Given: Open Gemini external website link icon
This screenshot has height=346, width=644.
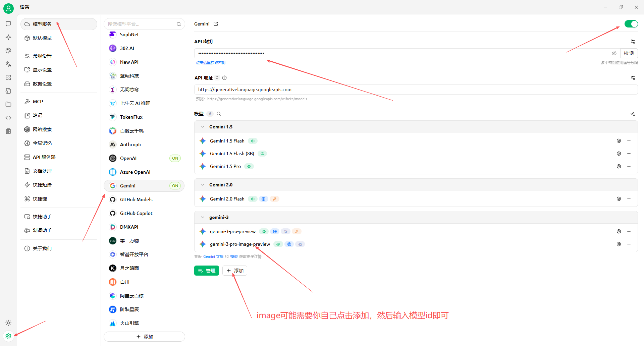Looking at the screenshot, I should coord(216,24).
